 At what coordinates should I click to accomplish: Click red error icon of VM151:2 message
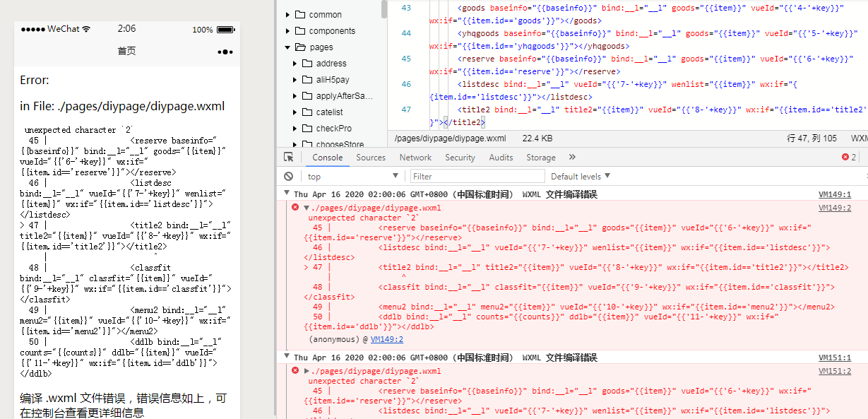(295, 370)
